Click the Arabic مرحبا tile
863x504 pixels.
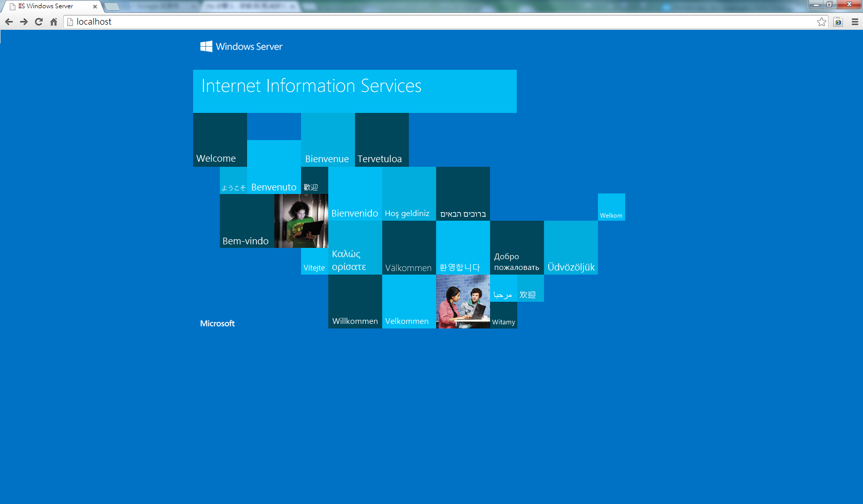[x=503, y=288]
